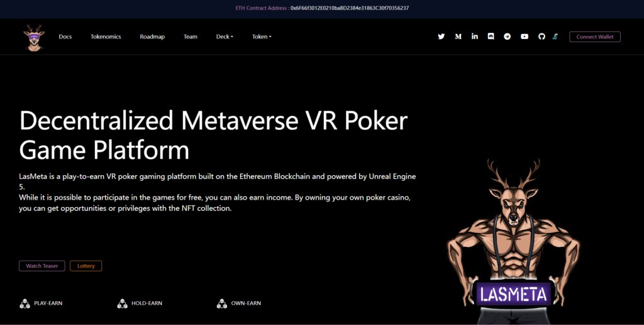The height and width of the screenshot is (325, 644).
Task: Click the teal sailboat icon beside GitHub
Action: (555, 37)
